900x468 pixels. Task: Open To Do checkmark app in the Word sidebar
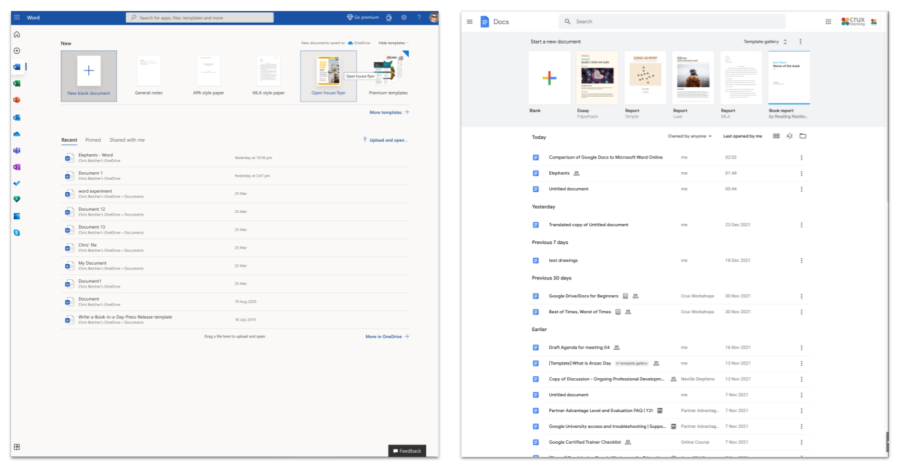(17, 183)
